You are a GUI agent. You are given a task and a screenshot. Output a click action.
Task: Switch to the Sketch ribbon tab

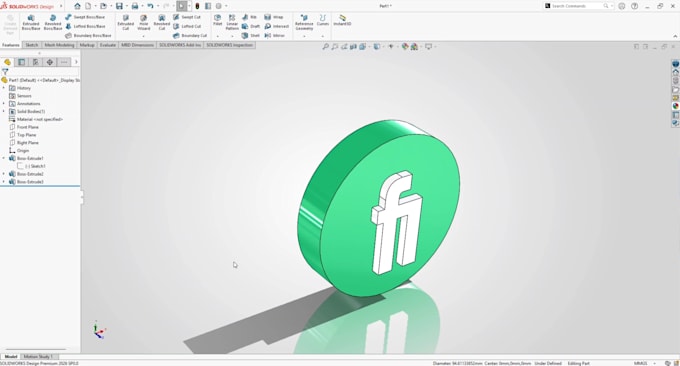coord(32,45)
